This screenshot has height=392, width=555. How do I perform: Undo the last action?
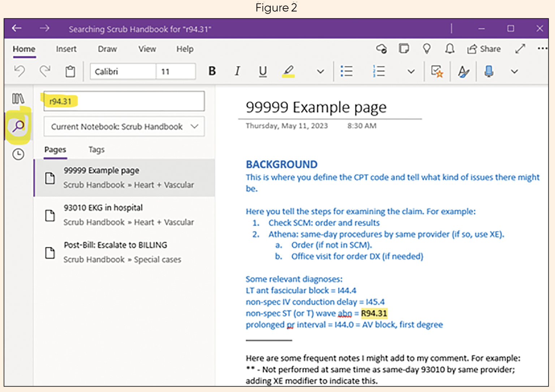tap(20, 71)
